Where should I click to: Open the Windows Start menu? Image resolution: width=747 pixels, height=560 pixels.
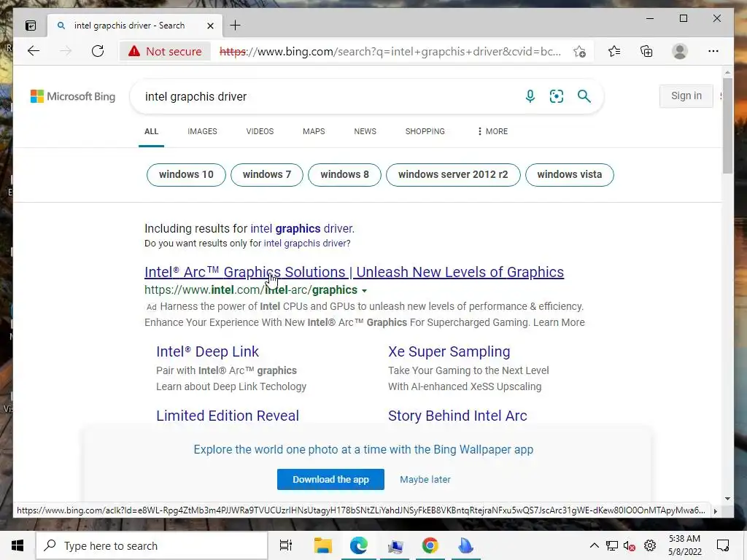tap(18, 545)
